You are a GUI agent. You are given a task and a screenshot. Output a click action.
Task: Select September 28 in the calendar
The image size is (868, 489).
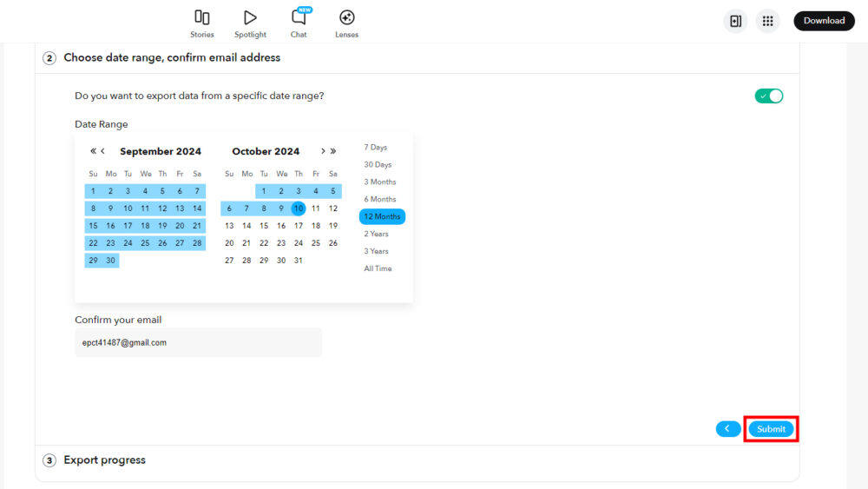[197, 242]
